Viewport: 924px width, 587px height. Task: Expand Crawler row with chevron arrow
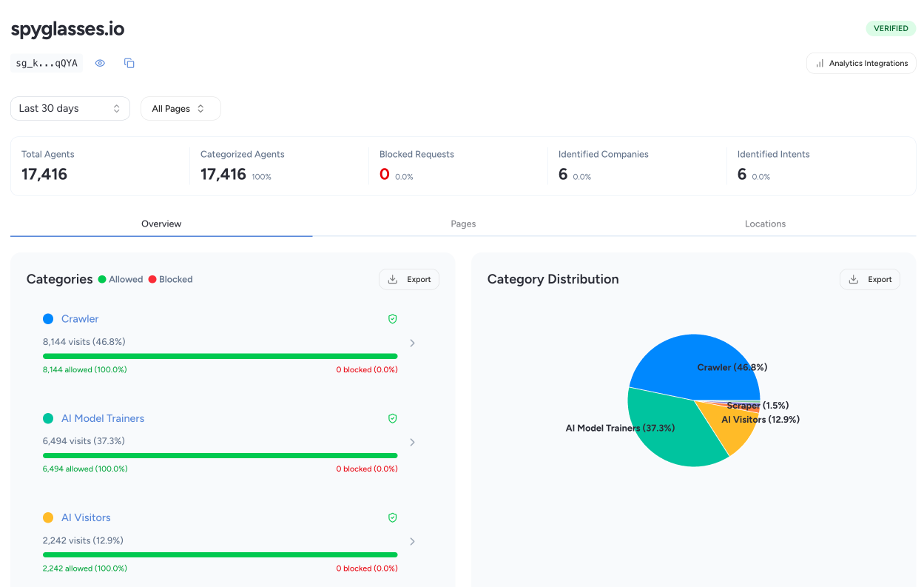tap(412, 343)
